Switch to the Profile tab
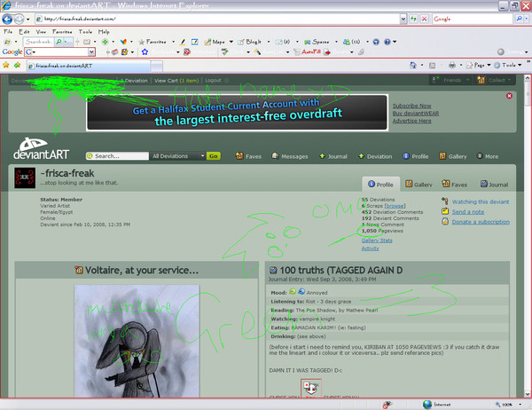The height and width of the screenshot is (410, 532). tap(380, 184)
